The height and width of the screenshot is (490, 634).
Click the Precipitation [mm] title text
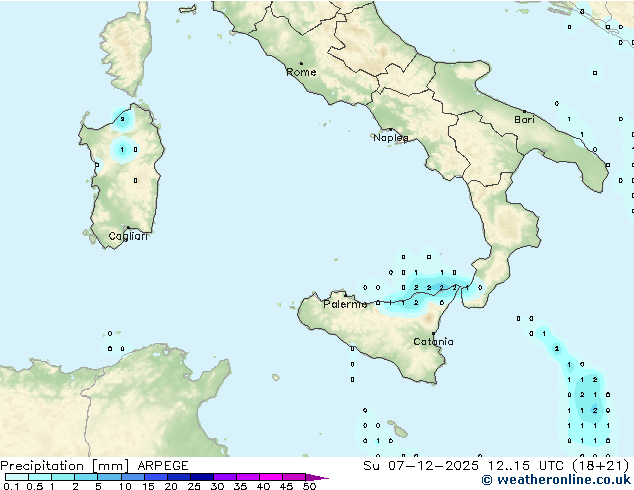(x=65, y=466)
